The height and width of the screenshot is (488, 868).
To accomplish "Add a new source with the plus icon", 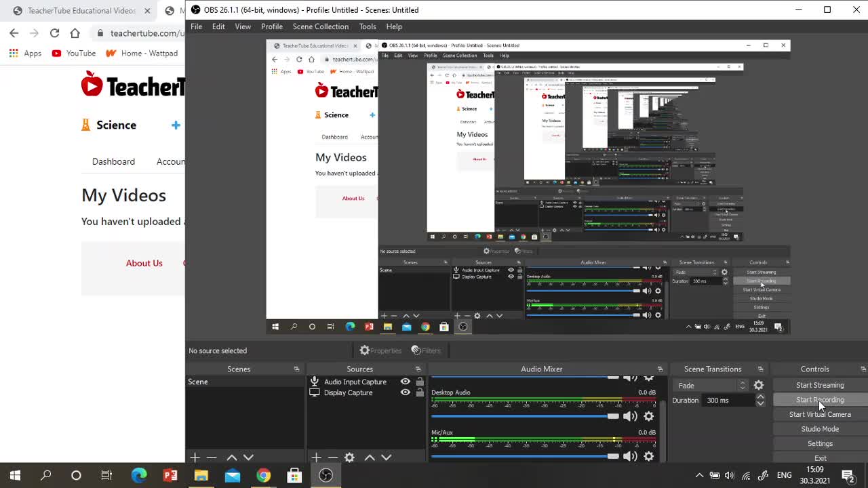I will point(316,457).
